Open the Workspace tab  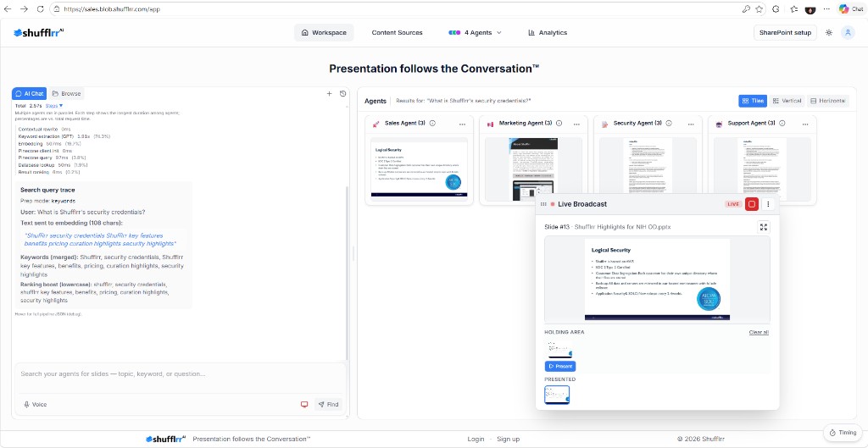(324, 33)
